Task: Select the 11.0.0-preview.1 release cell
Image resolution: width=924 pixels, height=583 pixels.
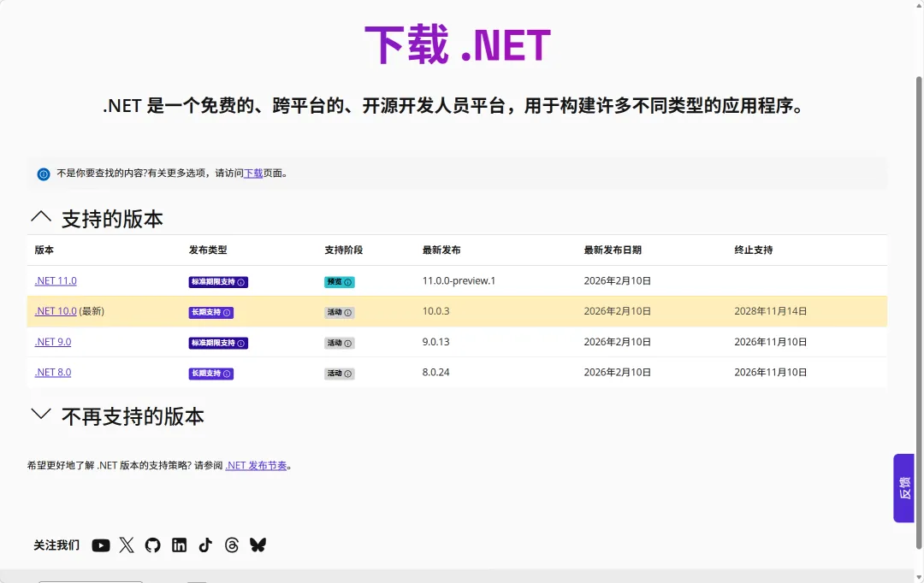Action: [459, 281]
